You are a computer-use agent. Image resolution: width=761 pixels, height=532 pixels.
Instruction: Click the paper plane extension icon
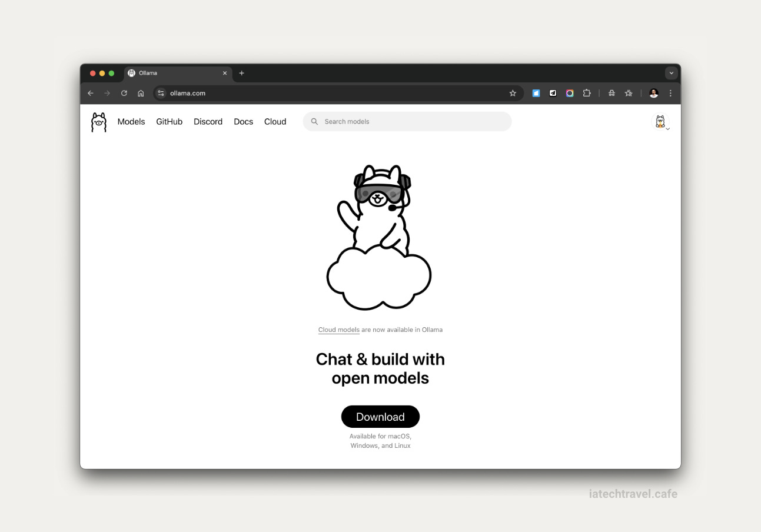[553, 93]
